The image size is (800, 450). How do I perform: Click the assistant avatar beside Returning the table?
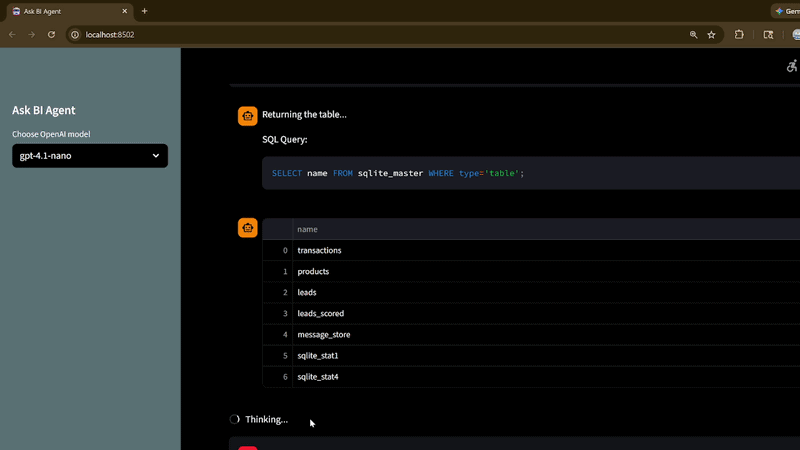(x=247, y=116)
